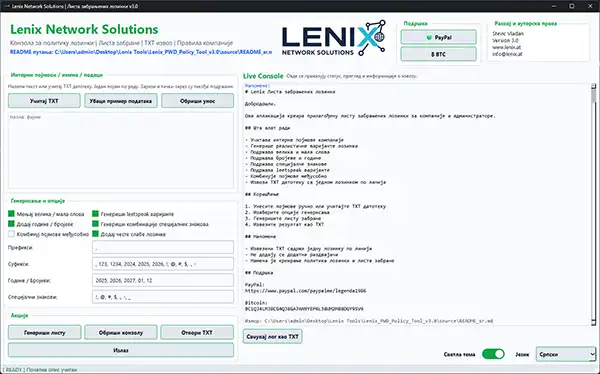Toggle Генериши комбинације специјалних знакова checkbox
Viewport: 600px width, 374px height.
pos(95,224)
